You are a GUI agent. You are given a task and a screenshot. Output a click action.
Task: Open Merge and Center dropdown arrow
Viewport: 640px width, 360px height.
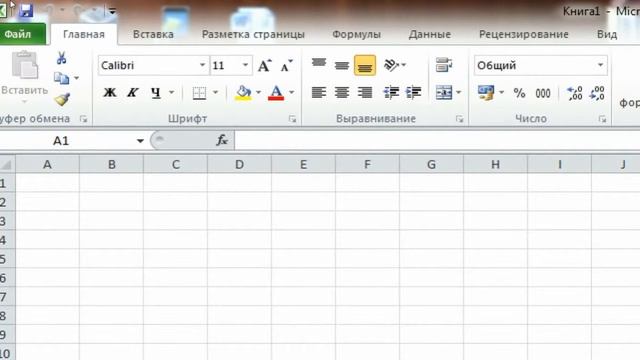[458, 93]
